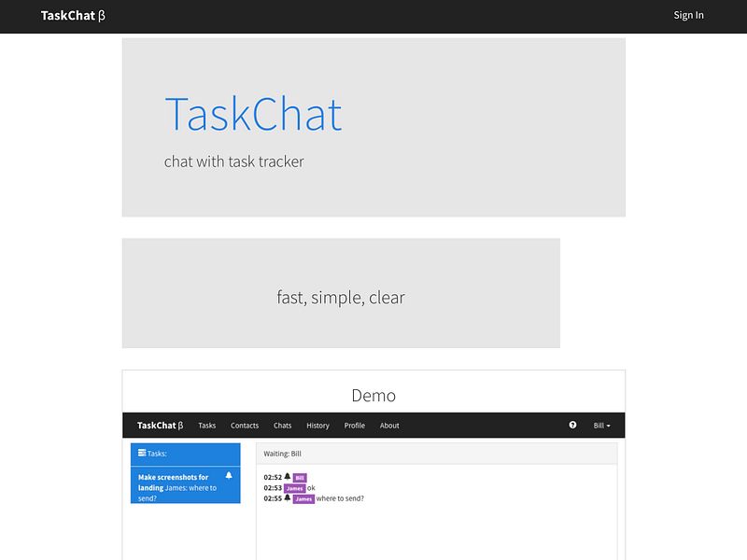Open the History menu item
The height and width of the screenshot is (560, 747).
[317, 426]
